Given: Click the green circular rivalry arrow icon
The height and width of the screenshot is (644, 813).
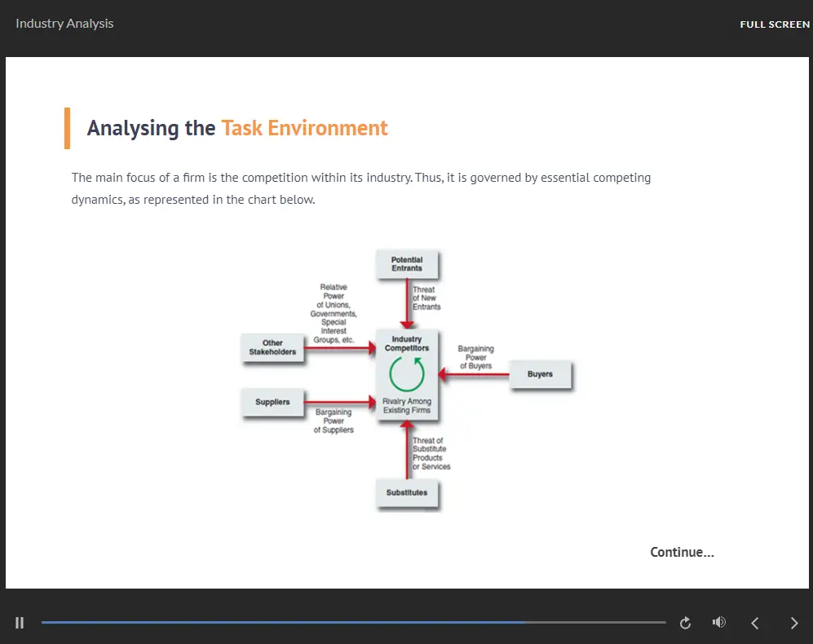Looking at the screenshot, I should 407,374.
